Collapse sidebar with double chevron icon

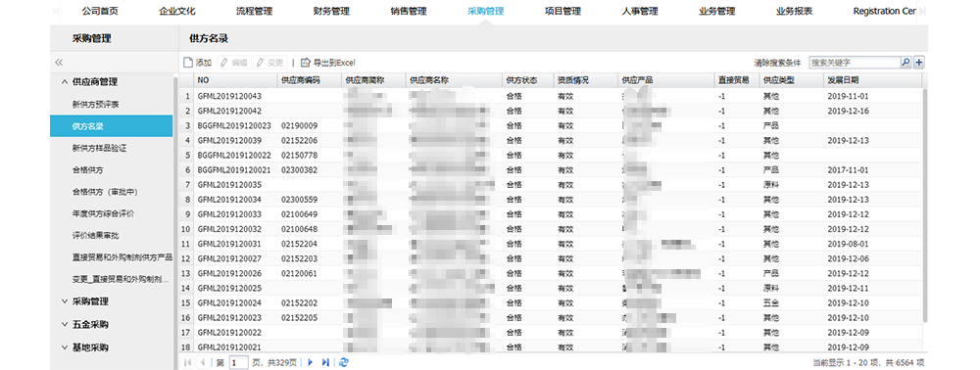click(x=60, y=63)
